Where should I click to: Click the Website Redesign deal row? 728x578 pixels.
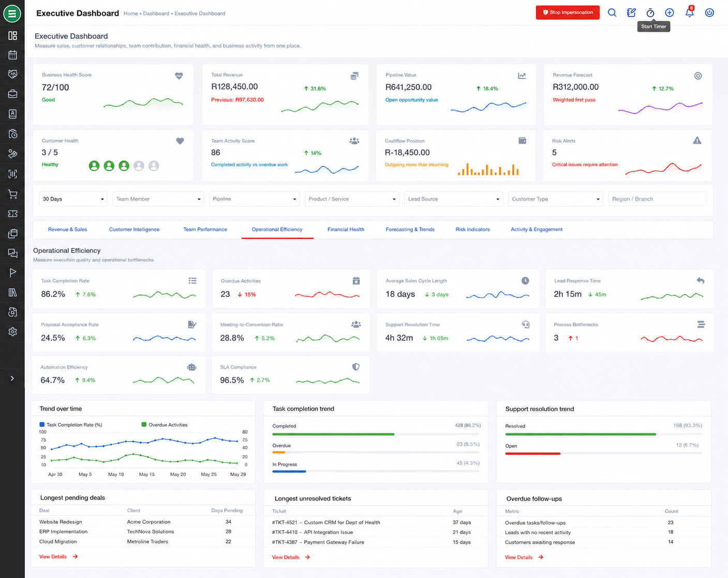[x=143, y=522]
